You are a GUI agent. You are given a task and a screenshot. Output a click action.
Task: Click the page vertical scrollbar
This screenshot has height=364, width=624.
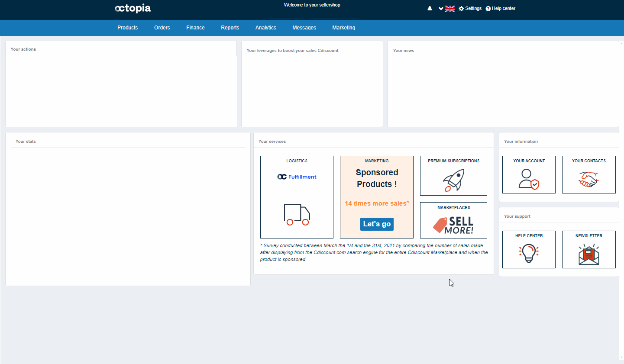622,200
